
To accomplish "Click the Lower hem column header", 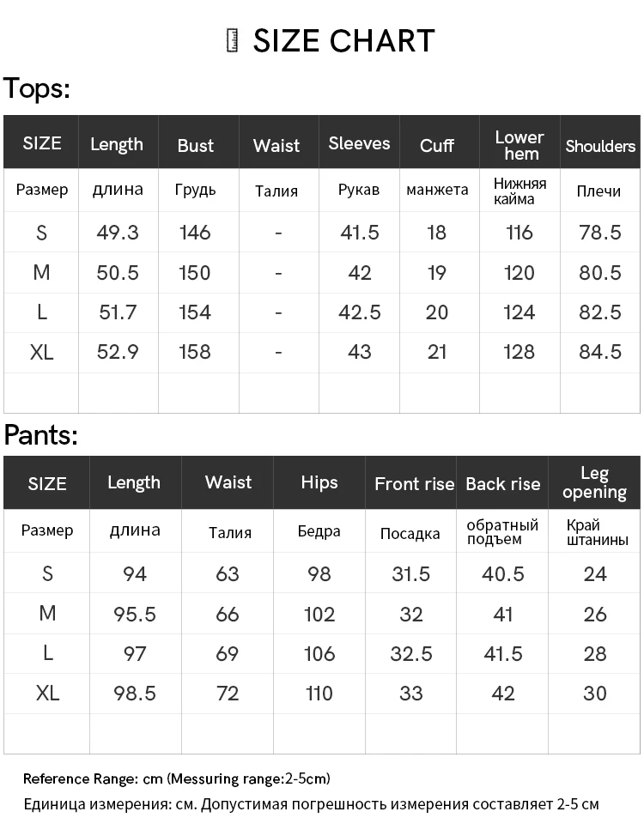I will click(x=519, y=145).
